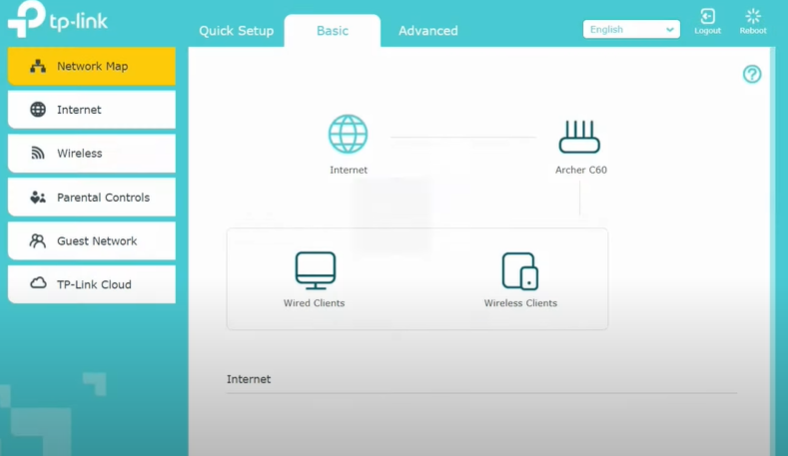Expand the English language dropdown
Screen dimensions: 788x456
631,30
